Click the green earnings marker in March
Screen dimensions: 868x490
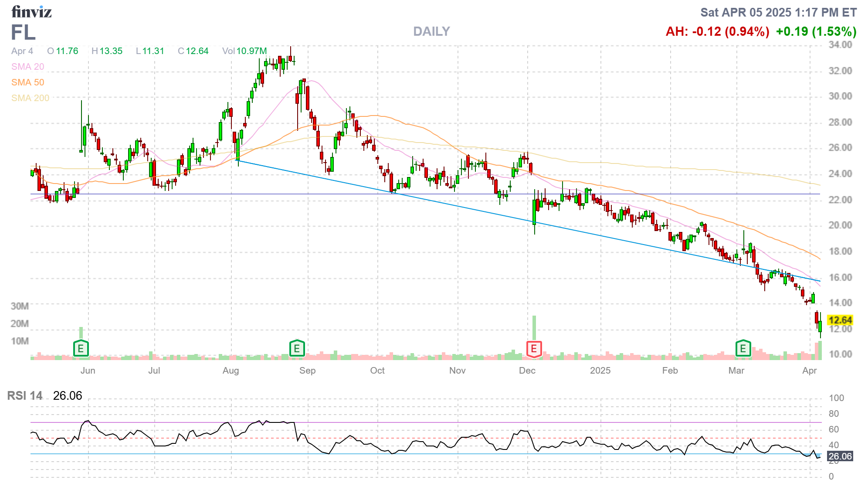(x=743, y=348)
